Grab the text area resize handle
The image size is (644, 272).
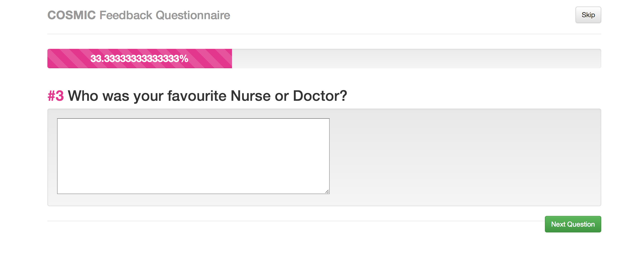[327, 191]
